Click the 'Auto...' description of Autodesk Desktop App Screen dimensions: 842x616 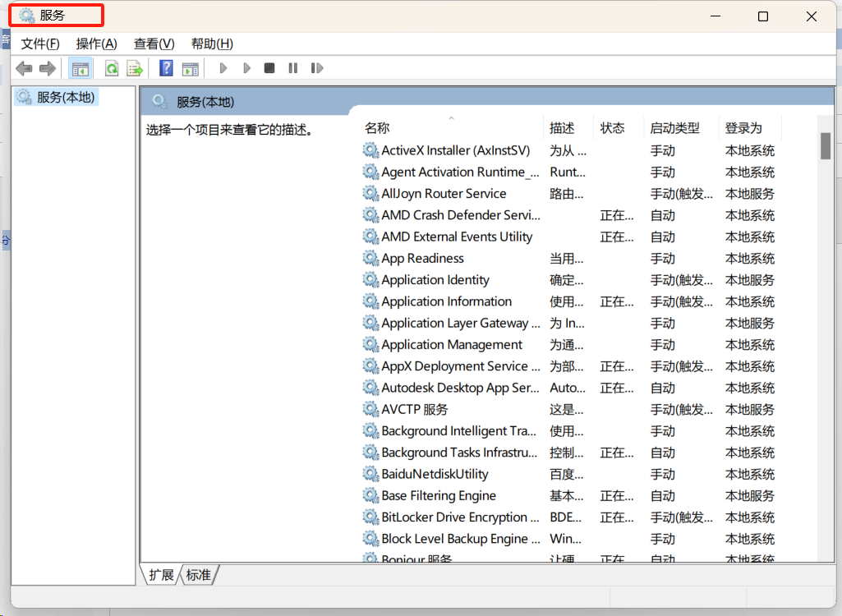click(568, 388)
